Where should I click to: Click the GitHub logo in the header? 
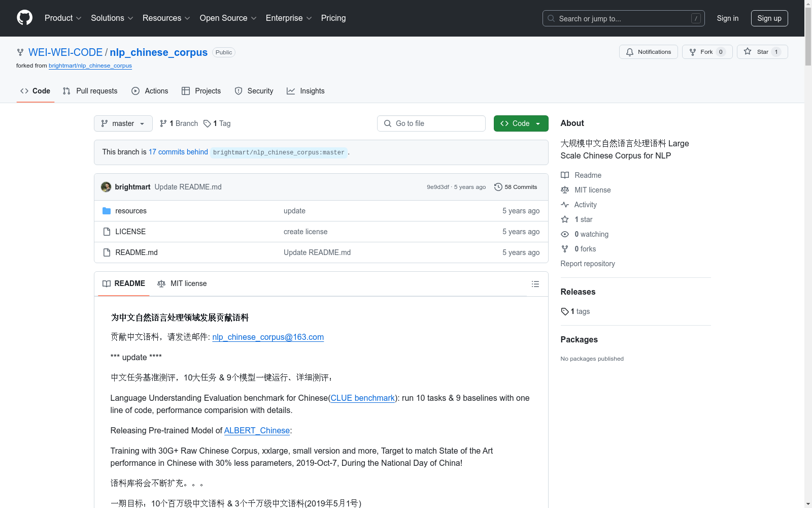coord(24,18)
